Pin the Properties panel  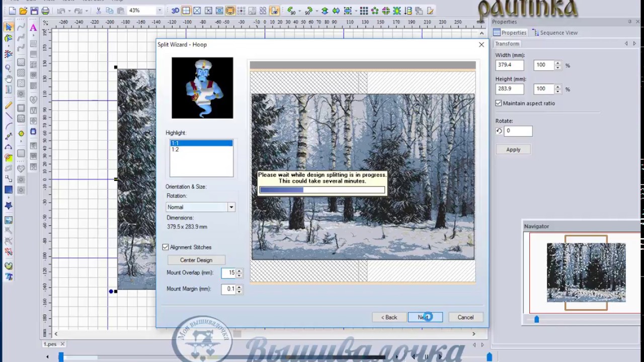coord(630,22)
